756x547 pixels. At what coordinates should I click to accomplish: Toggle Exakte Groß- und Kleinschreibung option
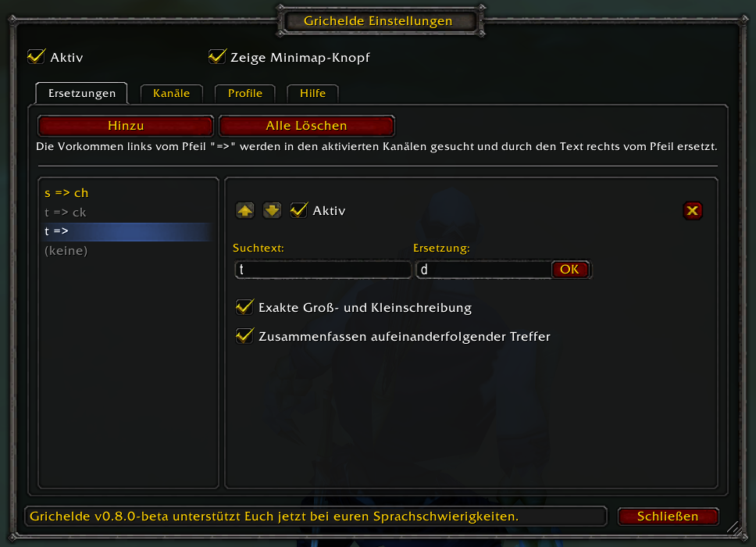point(244,307)
